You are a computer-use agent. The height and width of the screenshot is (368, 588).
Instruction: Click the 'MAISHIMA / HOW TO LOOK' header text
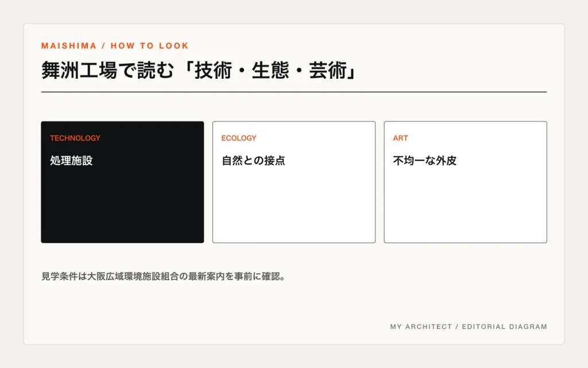115,46
